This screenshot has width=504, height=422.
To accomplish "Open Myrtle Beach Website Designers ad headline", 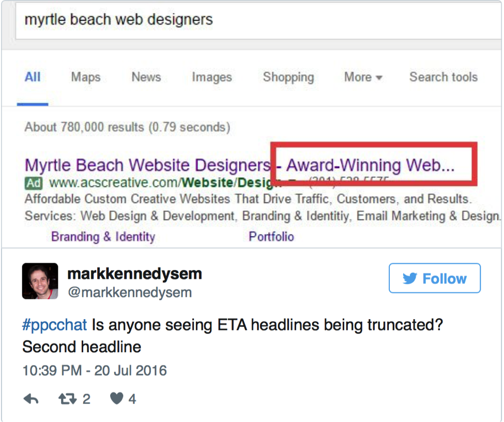I will click(147, 166).
